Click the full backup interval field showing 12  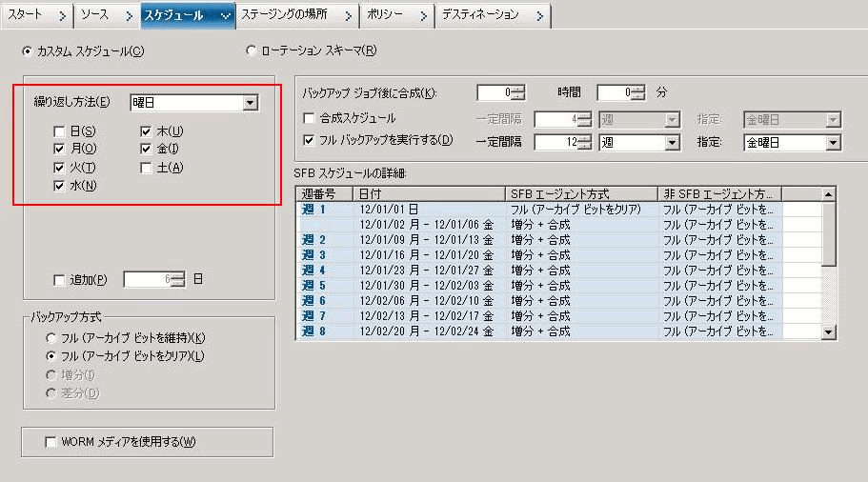tap(555, 142)
